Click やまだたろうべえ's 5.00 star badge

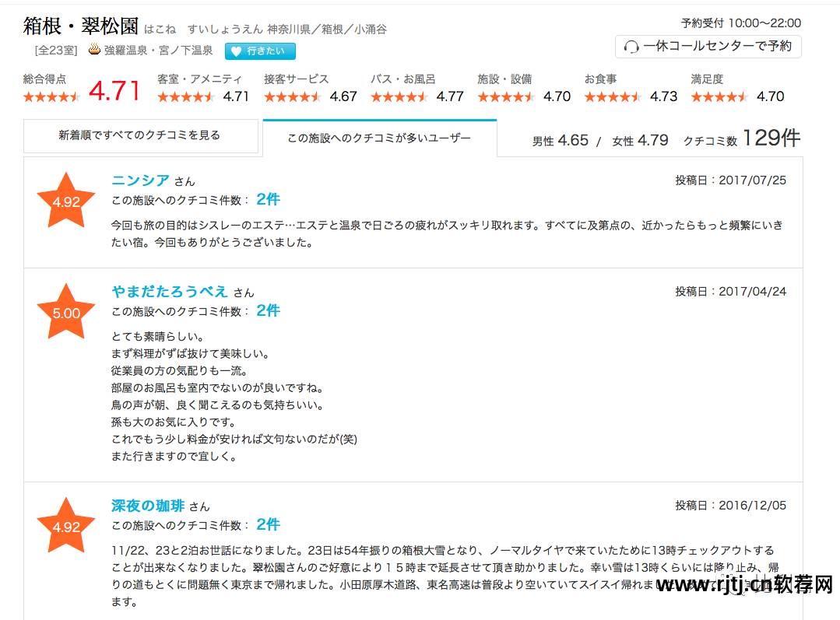65,312
